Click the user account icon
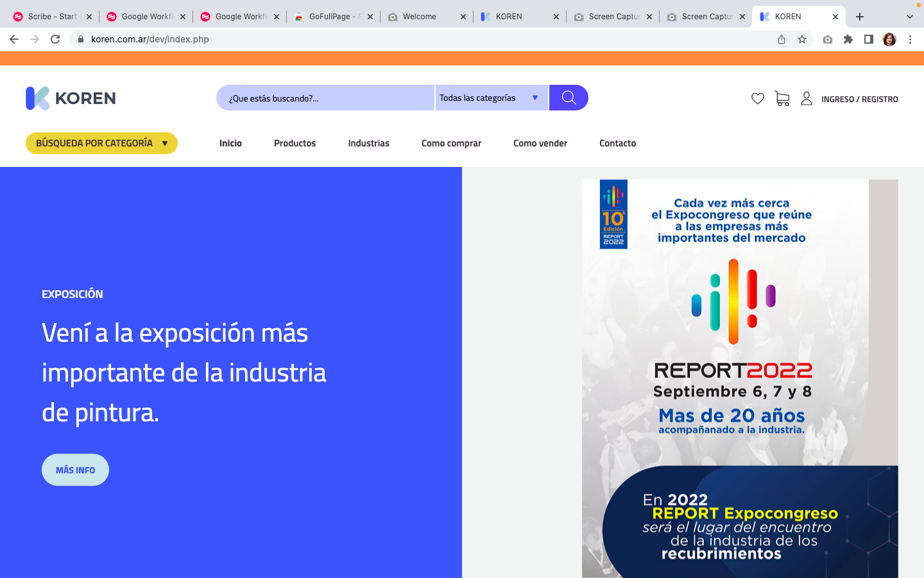Viewport: 924px width, 578px height. coord(807,98)
